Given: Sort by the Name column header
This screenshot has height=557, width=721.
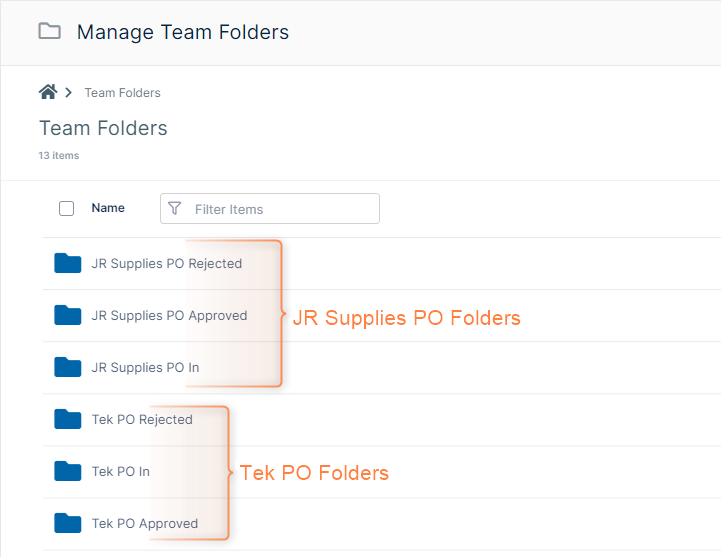Looking at the screenshot, I should coord(108,208).
